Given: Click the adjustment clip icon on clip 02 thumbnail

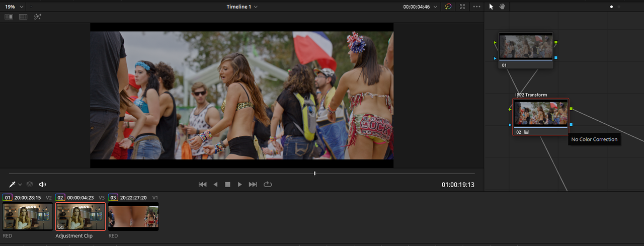Looking at the screenshot, I should point(61,227).
